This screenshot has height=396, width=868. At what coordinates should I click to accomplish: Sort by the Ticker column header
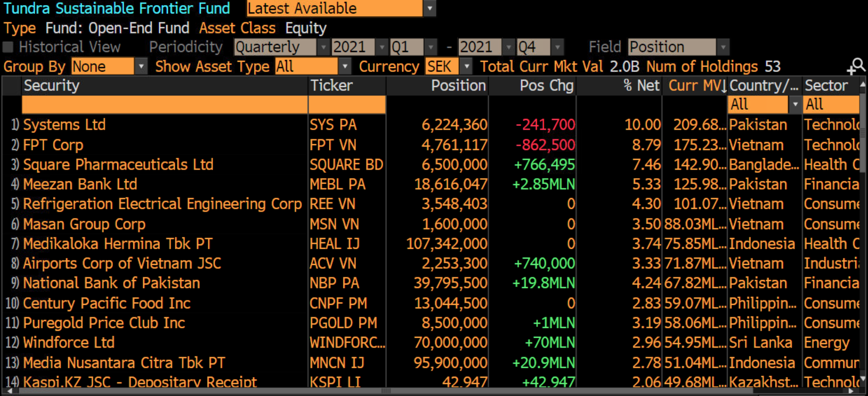(347, 86)
